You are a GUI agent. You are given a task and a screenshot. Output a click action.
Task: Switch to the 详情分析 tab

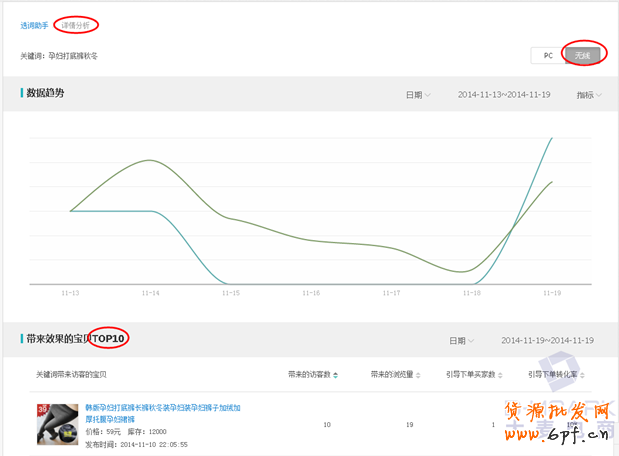75,25
